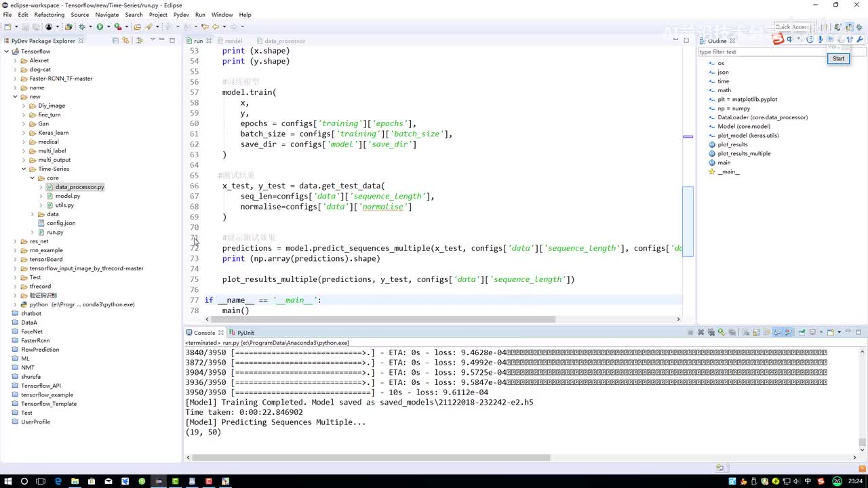Open File Explorer from taskbar

(x=75, y=481)
